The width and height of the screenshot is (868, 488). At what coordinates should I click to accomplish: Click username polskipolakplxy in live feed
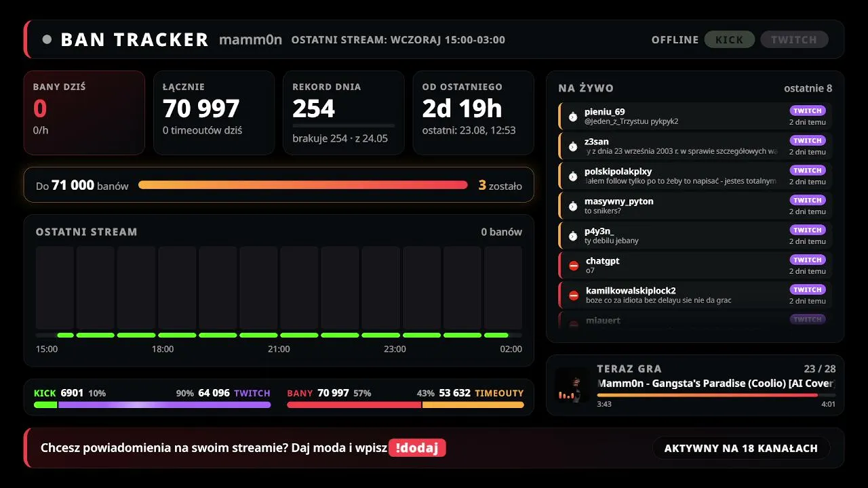(618, 171)
